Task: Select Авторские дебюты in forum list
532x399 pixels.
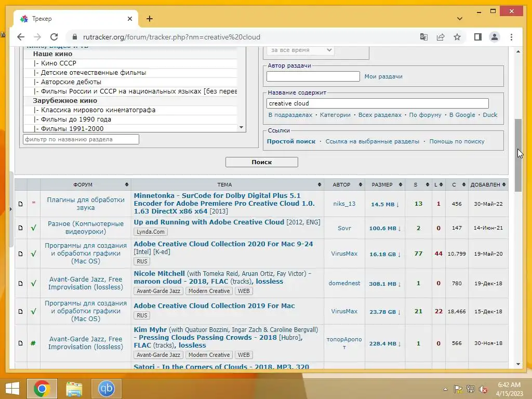Action: 130,82
